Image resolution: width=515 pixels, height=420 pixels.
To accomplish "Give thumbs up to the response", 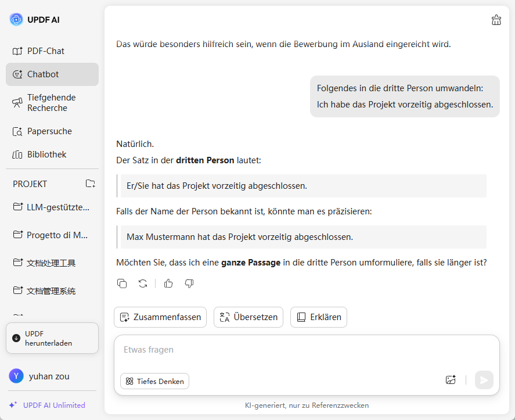I will [168, 283].
